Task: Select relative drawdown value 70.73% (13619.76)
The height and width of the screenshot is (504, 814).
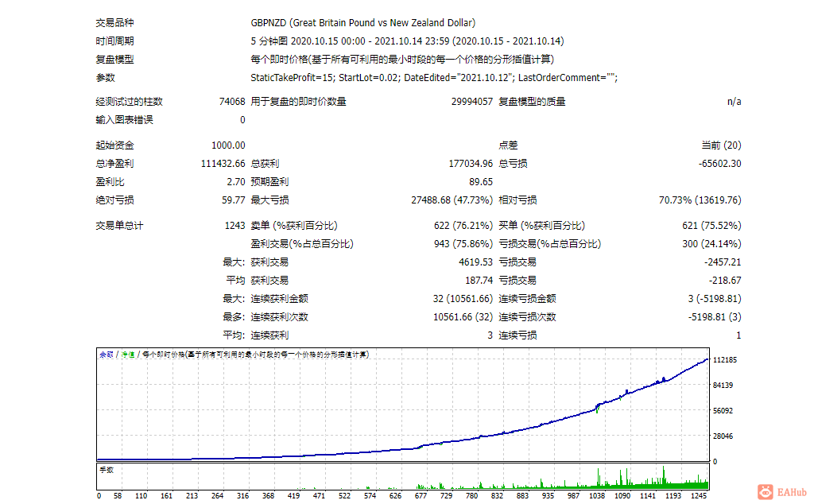Action: (700, 200)
